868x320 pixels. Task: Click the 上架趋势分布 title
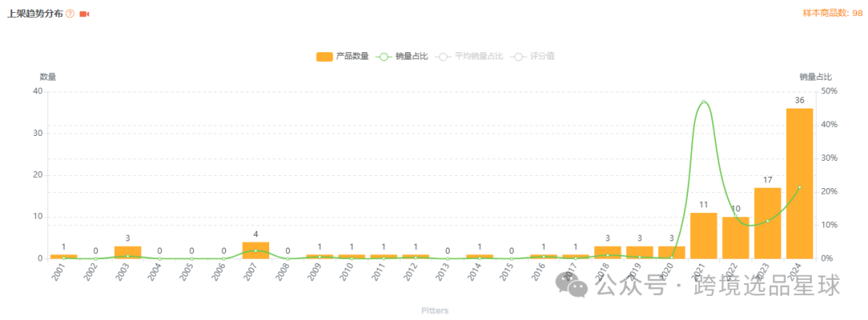point(35,14)
